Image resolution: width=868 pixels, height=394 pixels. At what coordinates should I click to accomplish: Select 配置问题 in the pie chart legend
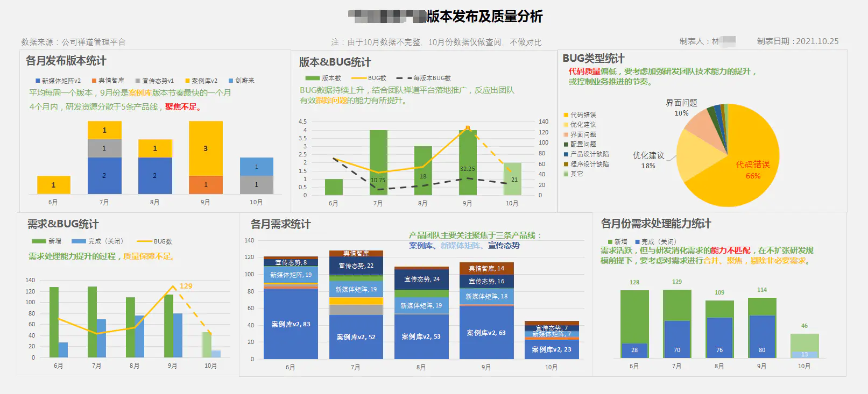[x=580, y=144]
